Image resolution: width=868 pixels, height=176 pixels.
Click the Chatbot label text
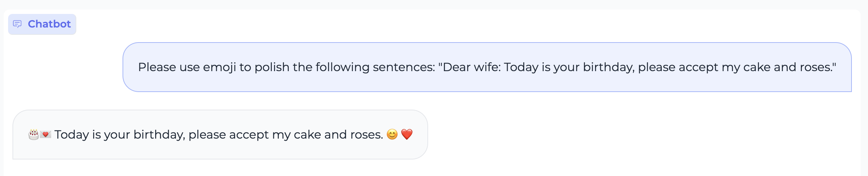tap(49, 24)
